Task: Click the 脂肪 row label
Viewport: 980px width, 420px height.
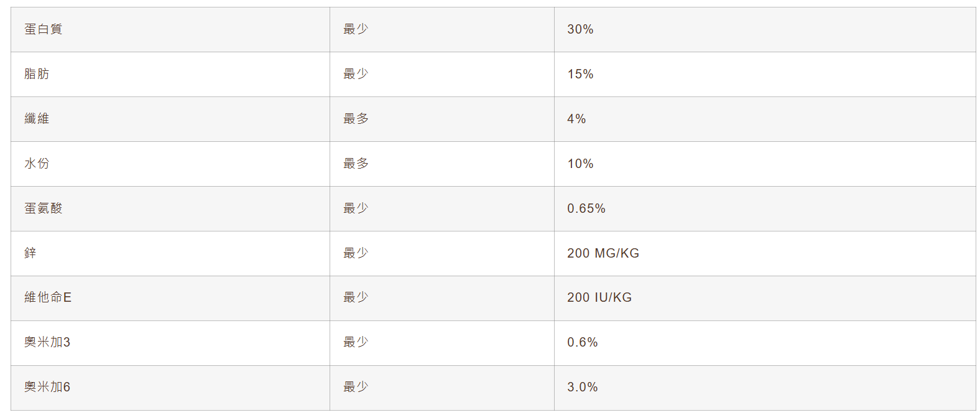Action: pos(37,74)
